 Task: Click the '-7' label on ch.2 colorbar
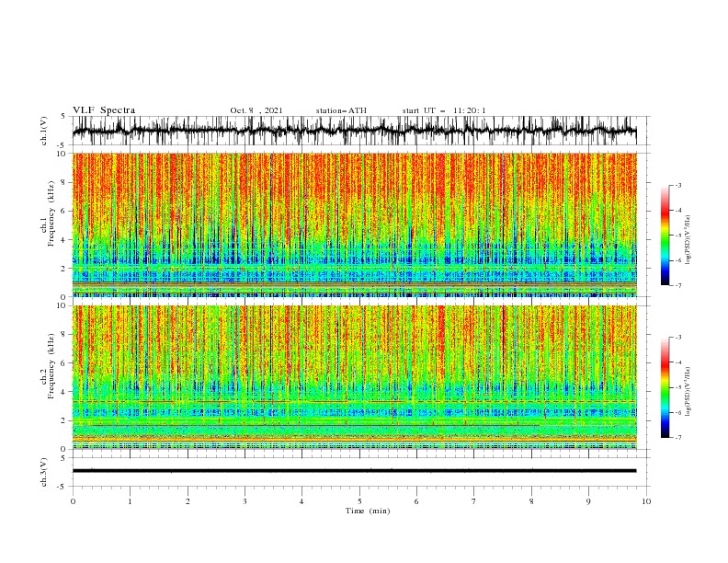tap(677, 438)
